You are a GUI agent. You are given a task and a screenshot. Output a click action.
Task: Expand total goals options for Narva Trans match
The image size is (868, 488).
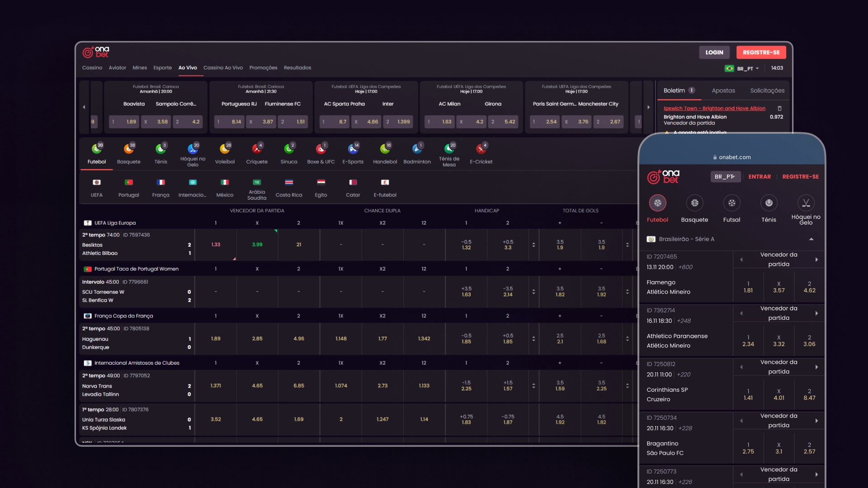627,385
